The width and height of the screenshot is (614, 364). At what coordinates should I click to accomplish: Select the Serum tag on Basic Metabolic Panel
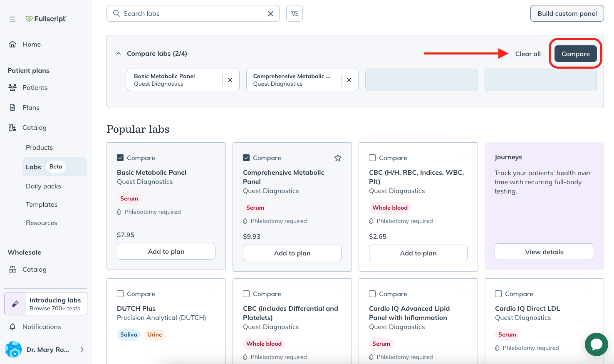129,198
